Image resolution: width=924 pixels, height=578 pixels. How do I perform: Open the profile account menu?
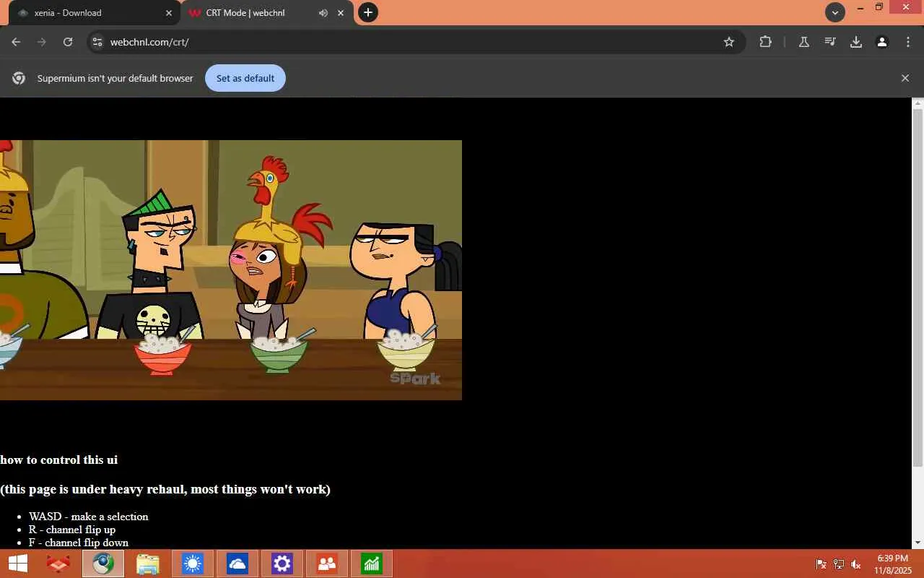882,42
